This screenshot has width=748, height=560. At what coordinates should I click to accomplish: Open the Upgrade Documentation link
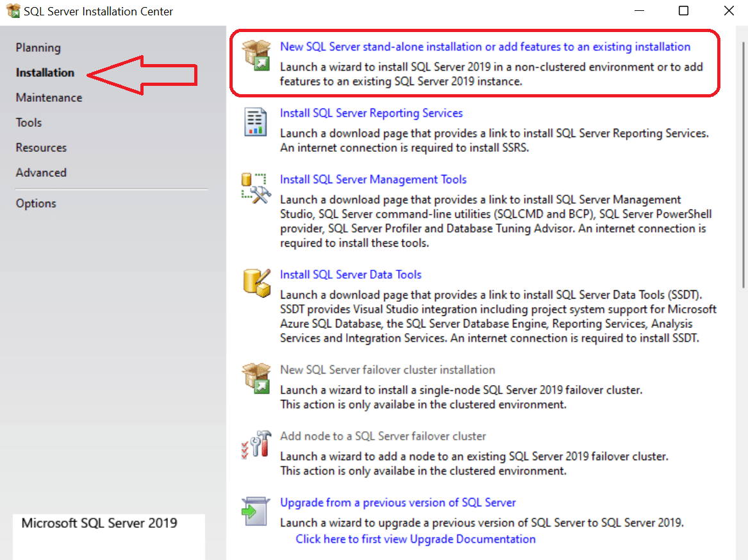tap(415, 539)
